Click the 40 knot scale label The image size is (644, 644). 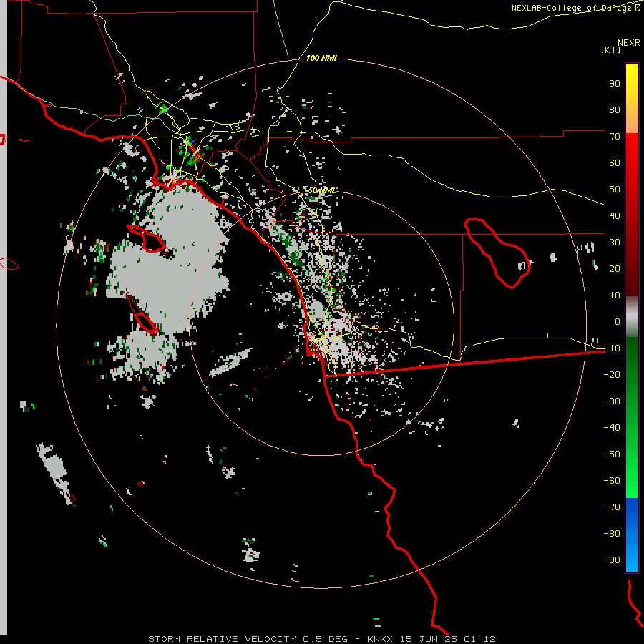[x=615, y=215]
